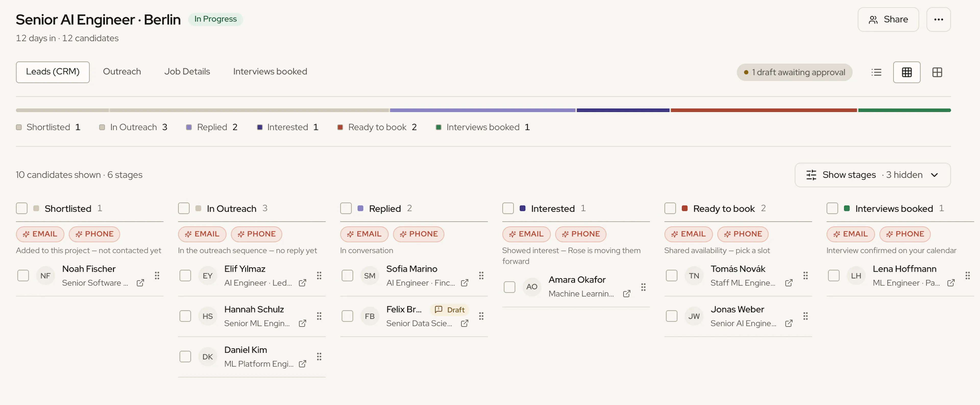Open Jonas Weber's external profile link icon
980x405 pixels.
(x=789, y=323)
